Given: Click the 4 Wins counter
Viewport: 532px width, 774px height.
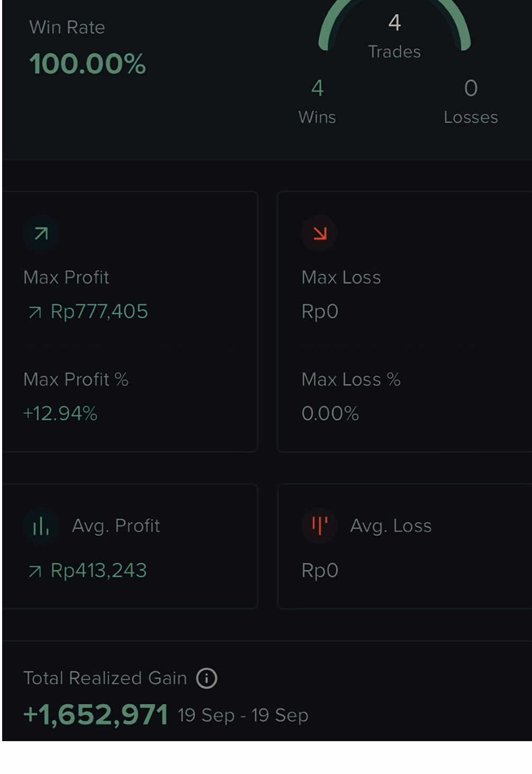Looking at the screenshot, I should (x=317, y=101).
